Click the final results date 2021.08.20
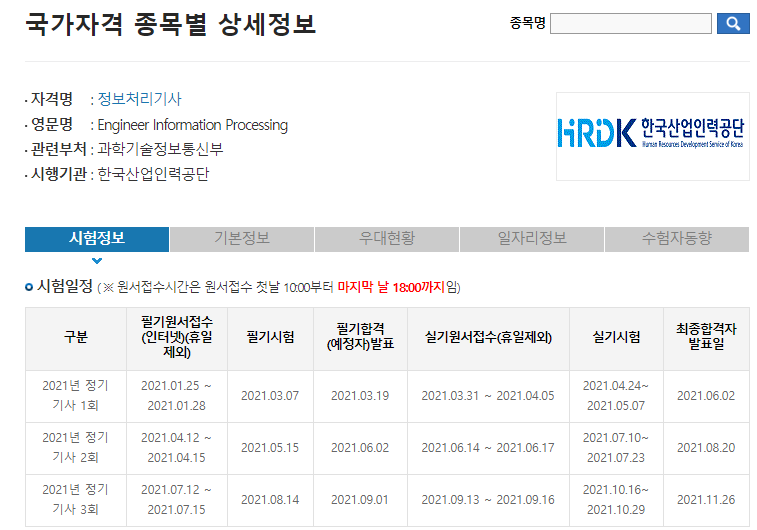 coord(706,448)
